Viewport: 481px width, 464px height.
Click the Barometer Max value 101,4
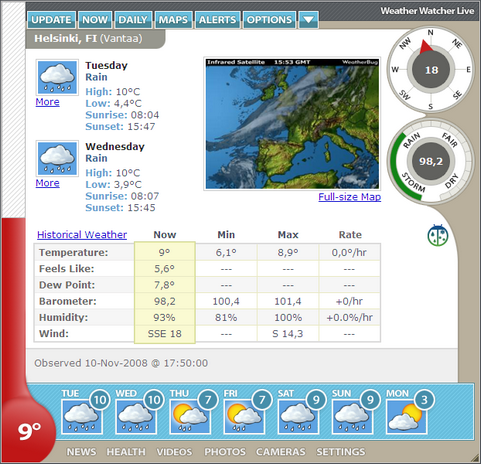pyautogui.click(x=288, y=301)
